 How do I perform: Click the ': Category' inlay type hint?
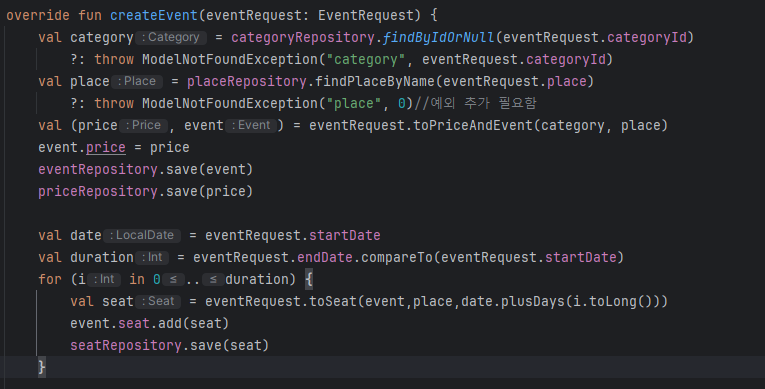pyautogui.click(x=171, y=38)
